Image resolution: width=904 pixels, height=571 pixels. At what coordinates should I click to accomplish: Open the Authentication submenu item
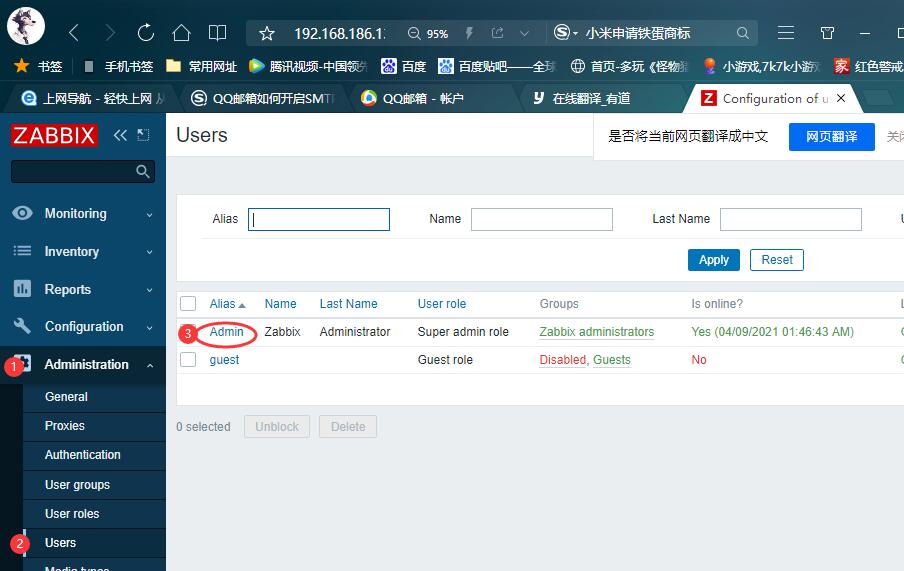click(x=95, y=455)
